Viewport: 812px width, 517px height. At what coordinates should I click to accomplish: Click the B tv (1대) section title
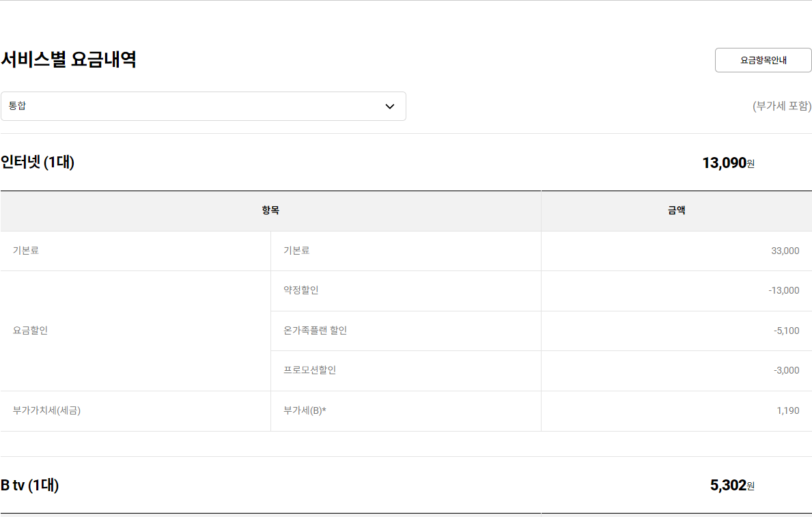[x=30, y=486]
